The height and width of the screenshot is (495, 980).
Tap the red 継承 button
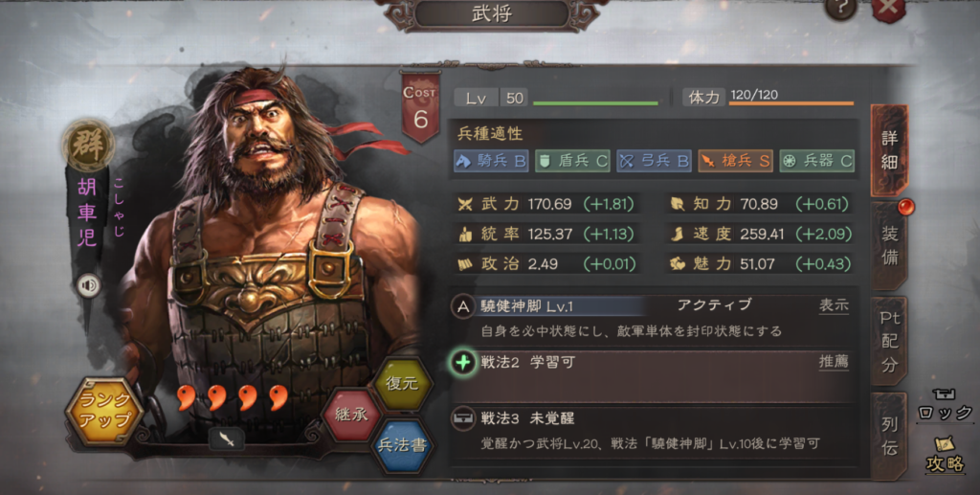[x=351, y=415]
